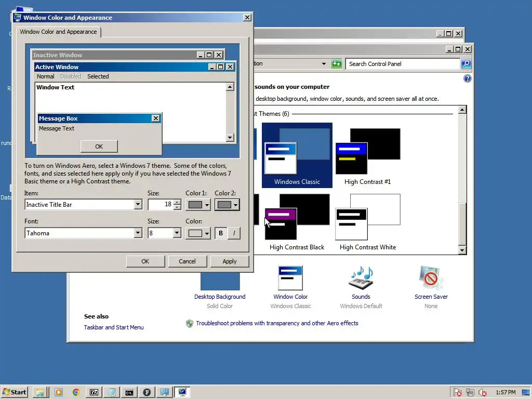Click themes list scrollbar down arrow
The height and width of the screenshot is (399, 532).
(x=462, y=250)
